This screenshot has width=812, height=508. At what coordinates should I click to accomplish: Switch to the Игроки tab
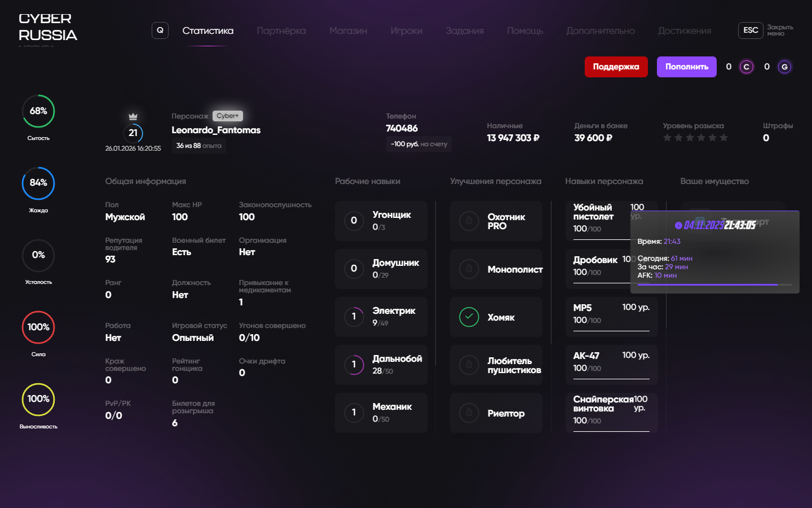click(406, 30)
